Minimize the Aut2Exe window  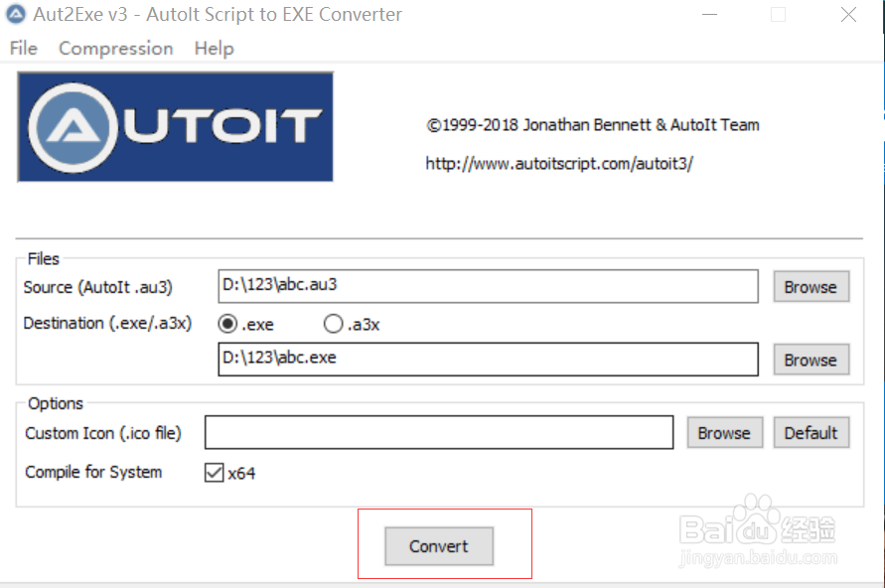tap(709, 15)
